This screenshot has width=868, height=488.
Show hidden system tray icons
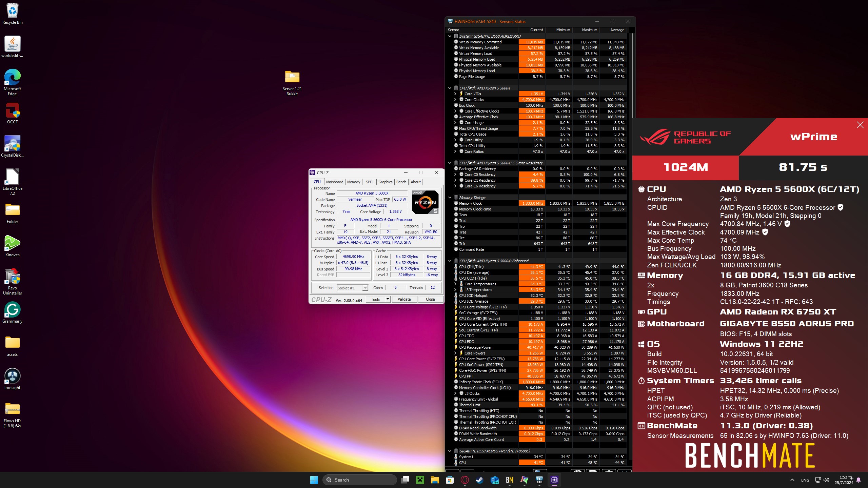point(792,480)
